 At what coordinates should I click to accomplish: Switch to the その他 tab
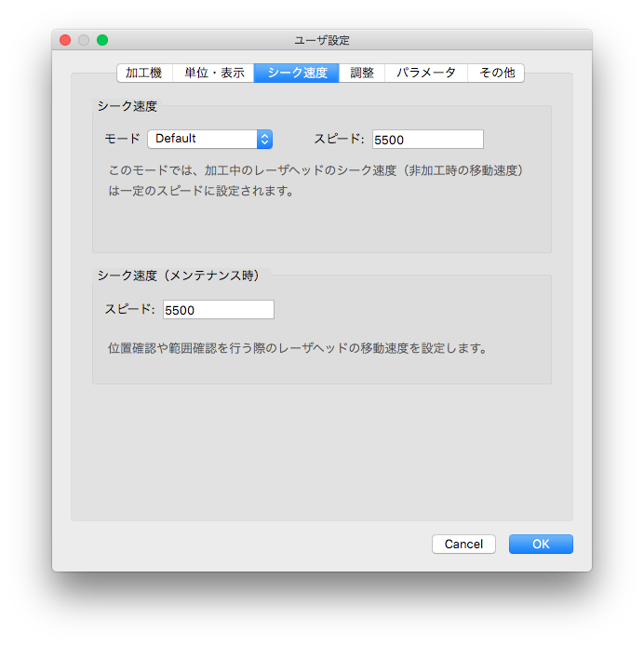tap(496, 73)
